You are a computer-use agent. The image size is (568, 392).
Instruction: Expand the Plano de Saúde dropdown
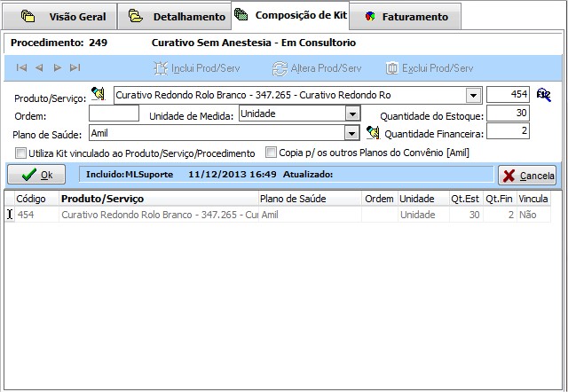[352, 133]
